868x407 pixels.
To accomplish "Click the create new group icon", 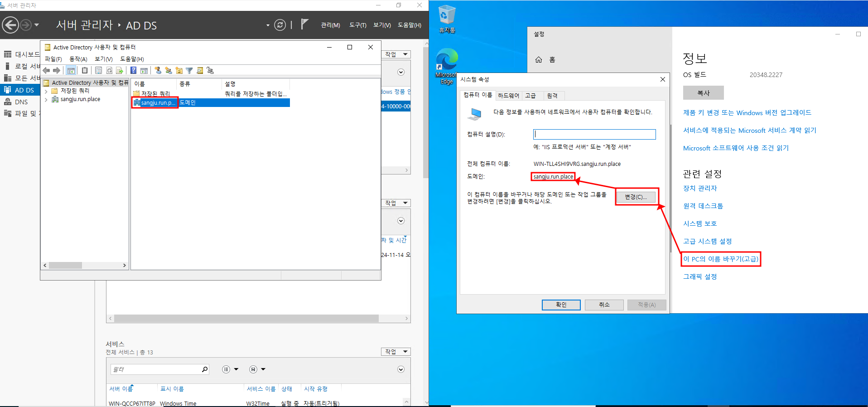I will pyautogui.click(x=169, y=70).
